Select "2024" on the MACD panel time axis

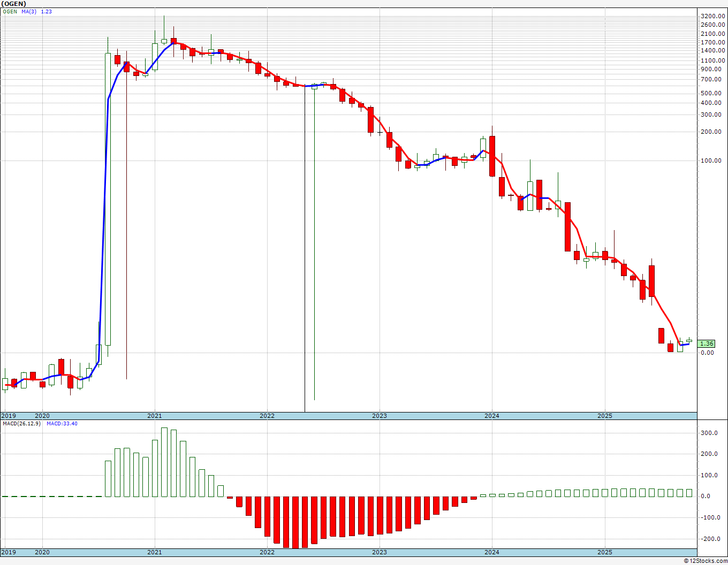tap(492, 552)
